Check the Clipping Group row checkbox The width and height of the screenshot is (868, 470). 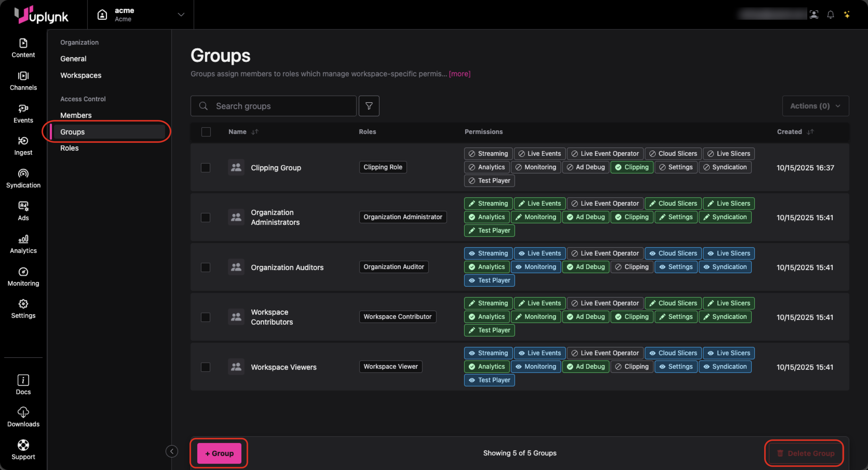(x=206, y=167)
